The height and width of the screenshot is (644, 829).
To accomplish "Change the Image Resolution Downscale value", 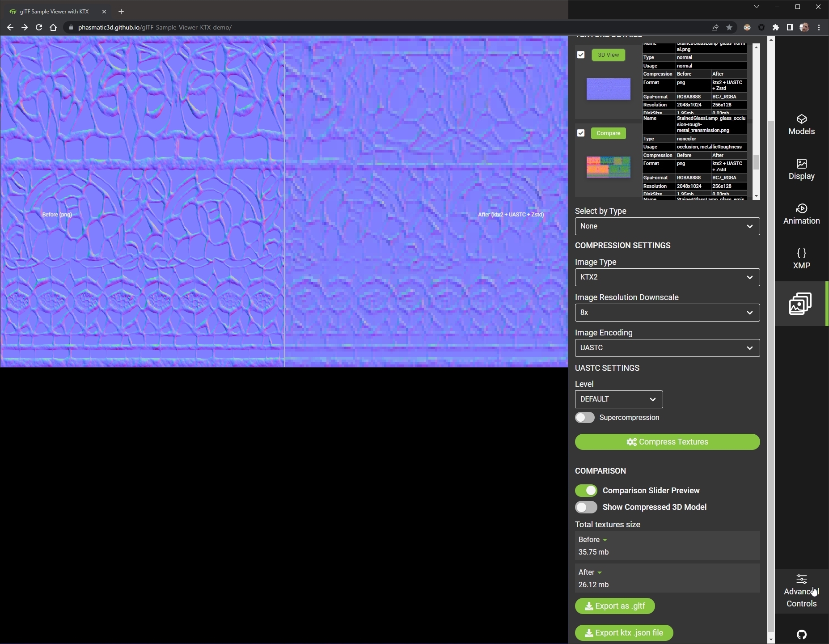I will coord(667,312).
